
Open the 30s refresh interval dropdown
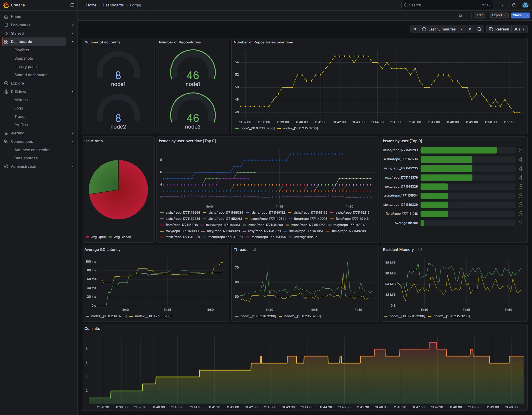coord(519,29)
